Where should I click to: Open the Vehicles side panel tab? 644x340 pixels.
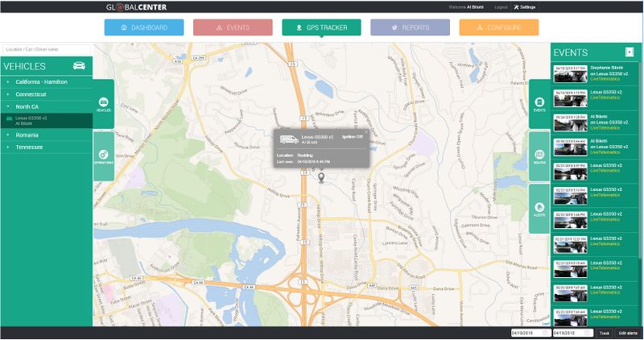tap(103, 102)
